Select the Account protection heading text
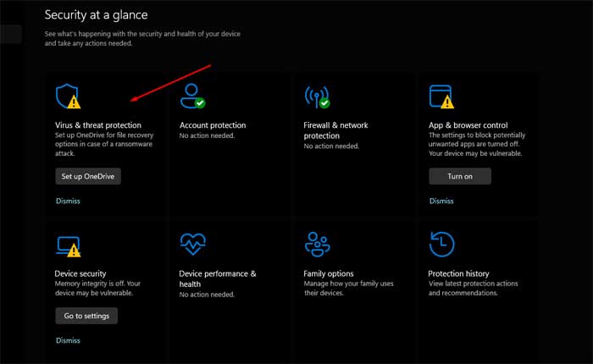The height and width of the screenshot is (364, 593). [x=213, y=125]
